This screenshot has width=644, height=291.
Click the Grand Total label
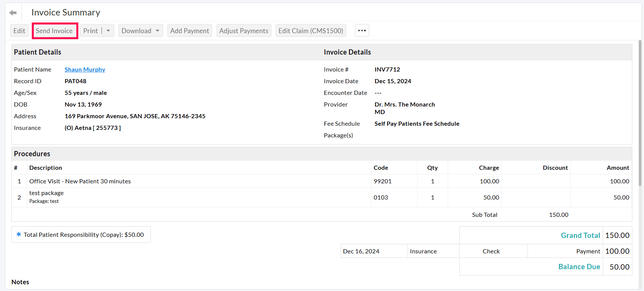[580, 236]
